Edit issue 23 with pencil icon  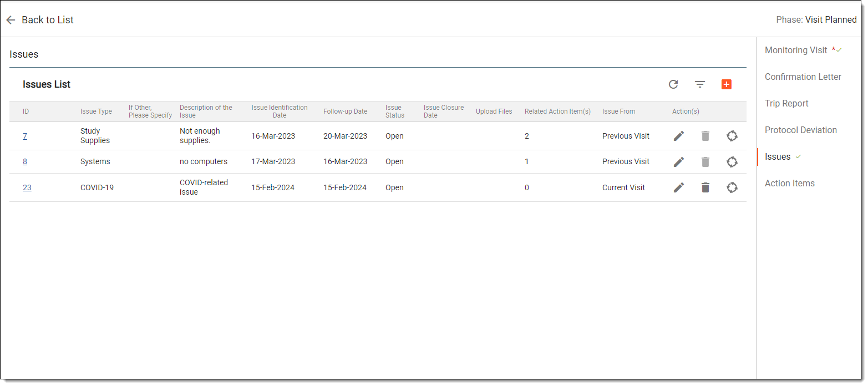coord(679,187)
